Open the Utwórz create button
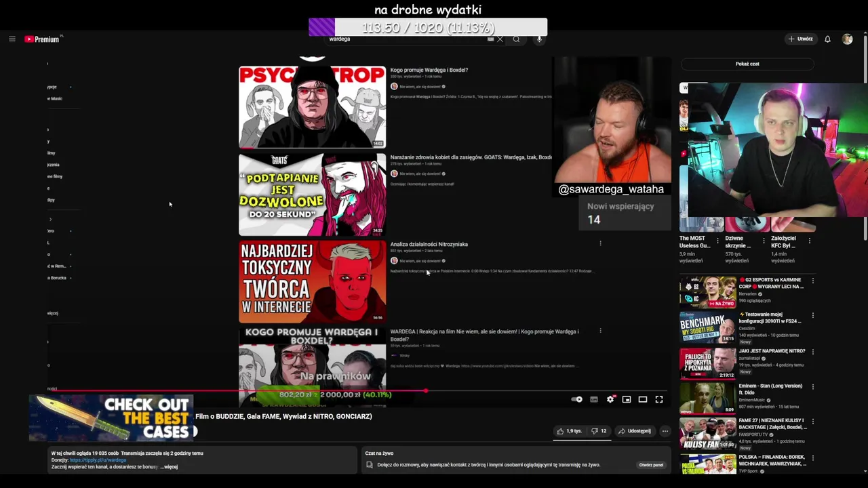 click(800, 39)
